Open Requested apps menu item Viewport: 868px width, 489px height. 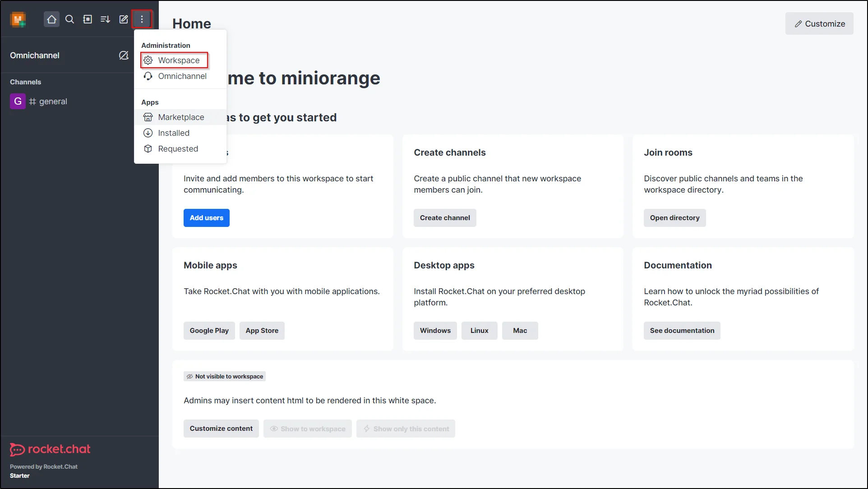(x=180, y=149)
